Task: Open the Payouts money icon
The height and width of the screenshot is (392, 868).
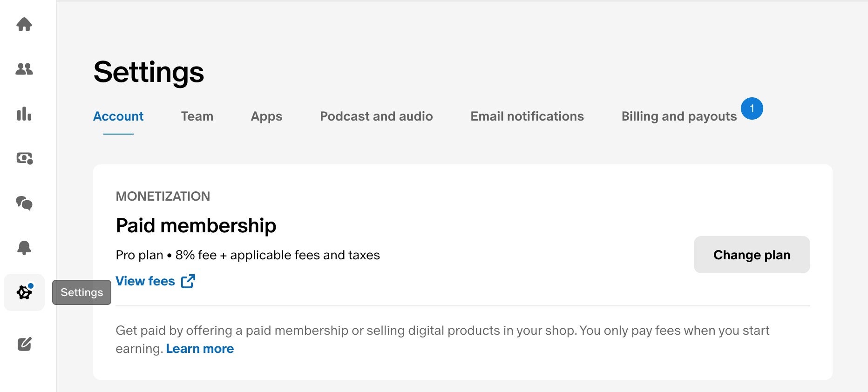Action: 24,158
